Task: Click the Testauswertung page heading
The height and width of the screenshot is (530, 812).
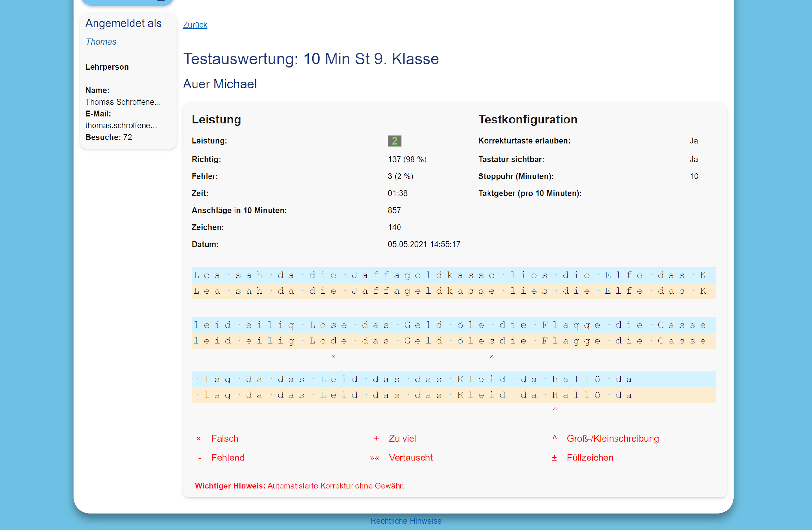Action: coord(311,59)
